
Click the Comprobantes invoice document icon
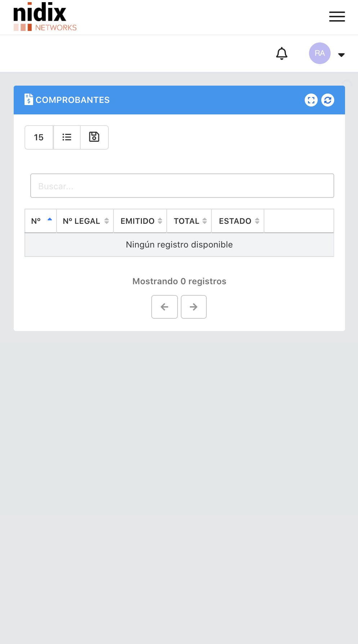(x=29, y=99)
